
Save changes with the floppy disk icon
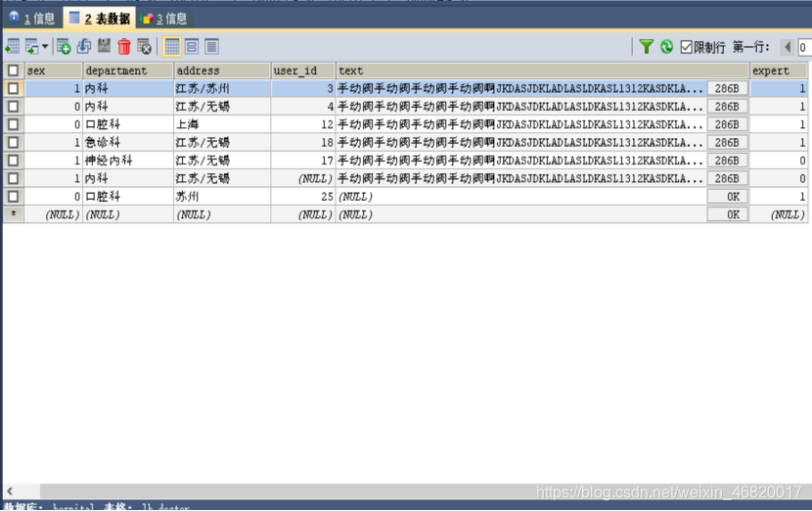coord(104,46)
